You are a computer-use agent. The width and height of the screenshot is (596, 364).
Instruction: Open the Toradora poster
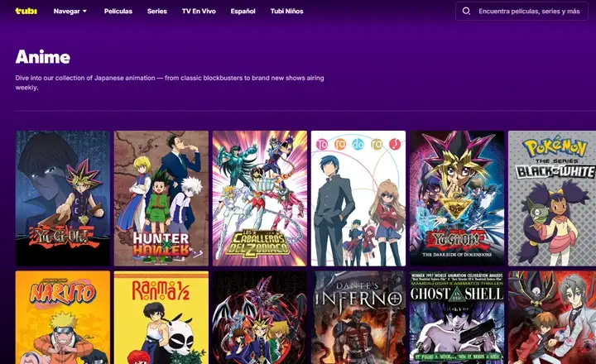[358, 199]
